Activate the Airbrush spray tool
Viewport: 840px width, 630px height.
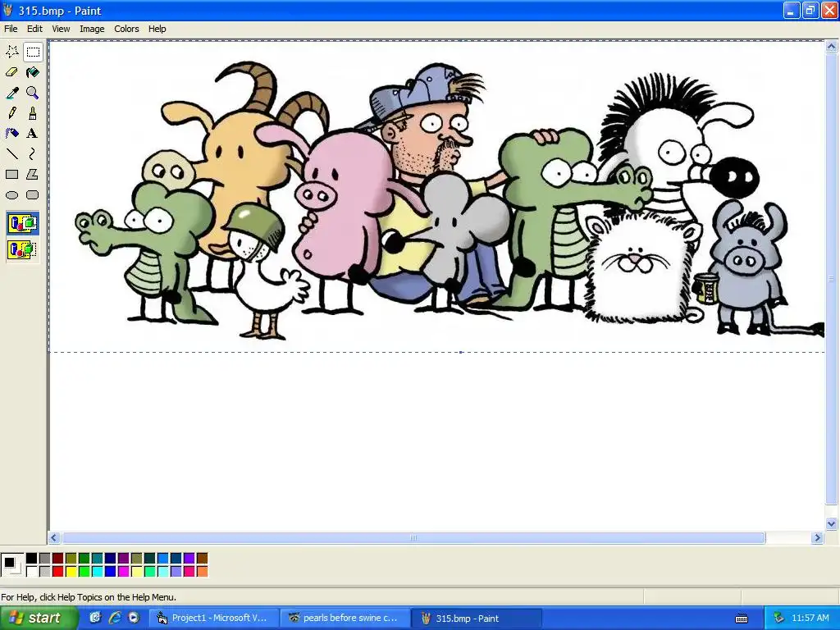point(11,134)
